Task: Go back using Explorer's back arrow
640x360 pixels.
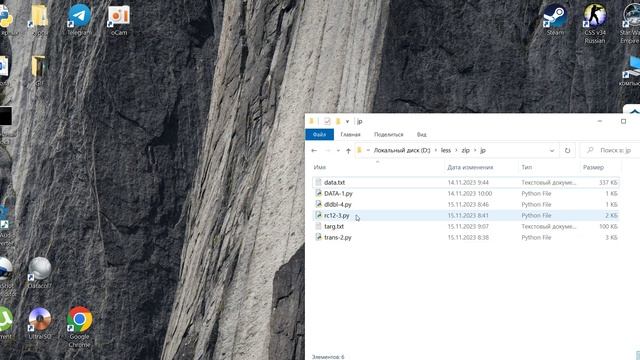Action: point(314,151)
